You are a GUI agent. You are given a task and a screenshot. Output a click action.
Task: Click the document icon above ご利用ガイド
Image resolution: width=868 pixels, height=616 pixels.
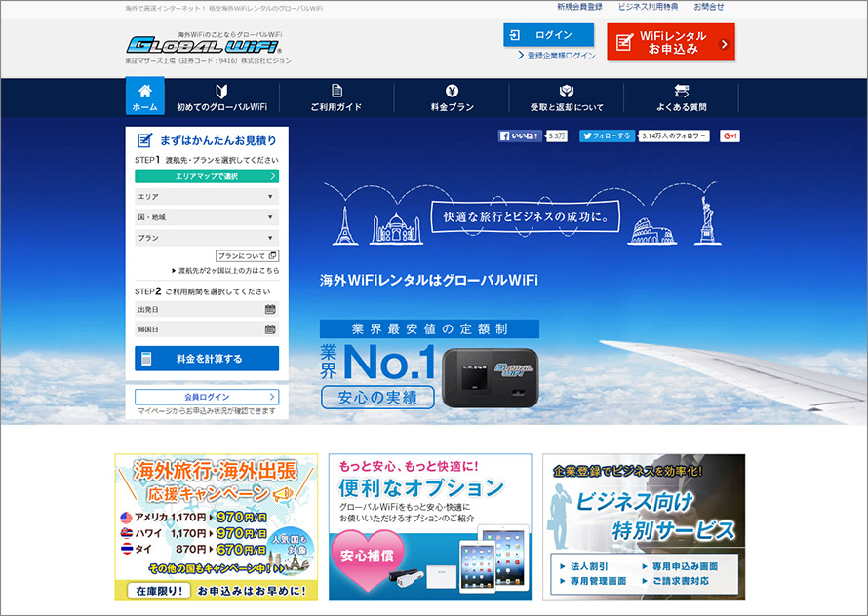[x=336, y=91]
